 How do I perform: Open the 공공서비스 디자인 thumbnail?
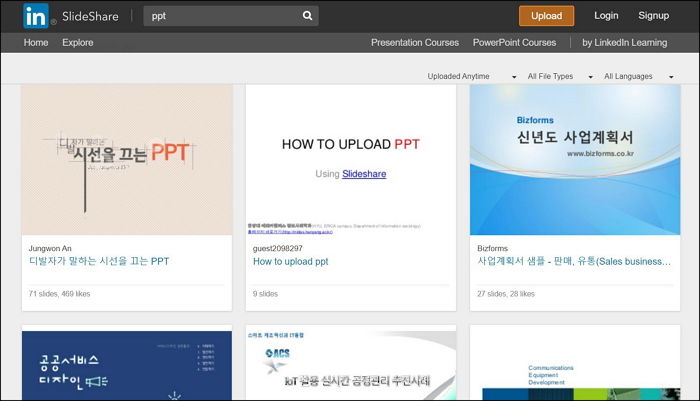click(127, 365)
